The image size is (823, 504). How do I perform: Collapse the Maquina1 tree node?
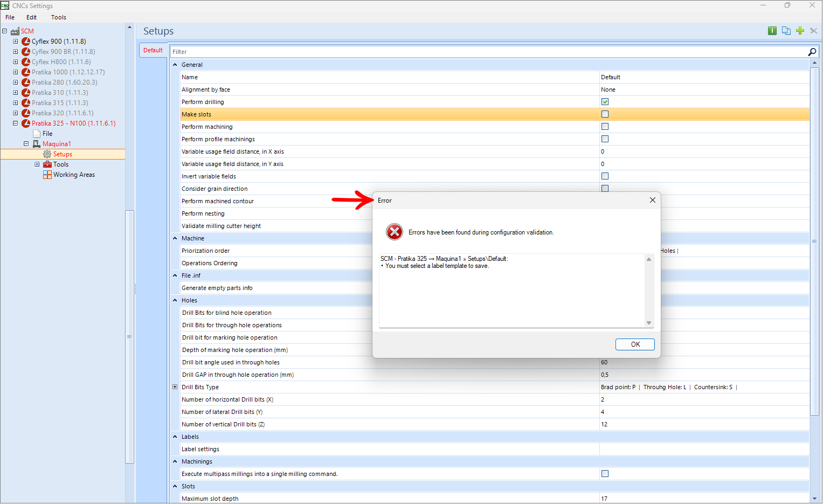coord(26,144)
